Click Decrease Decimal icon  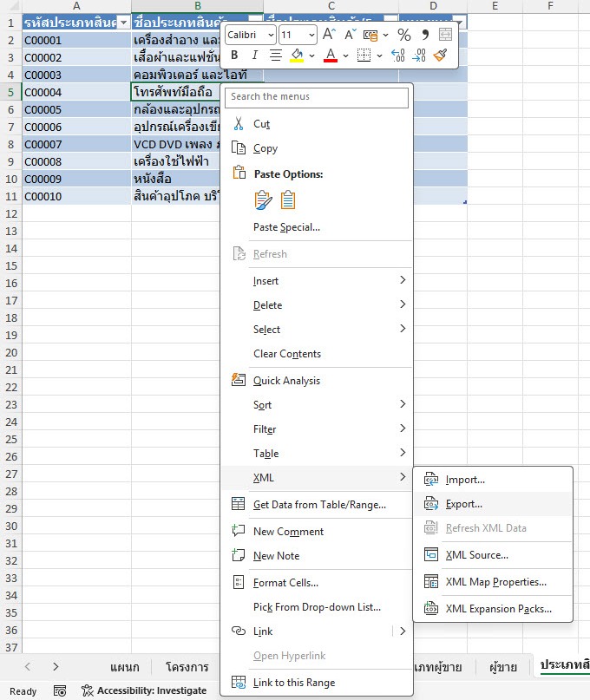[419, 56]
